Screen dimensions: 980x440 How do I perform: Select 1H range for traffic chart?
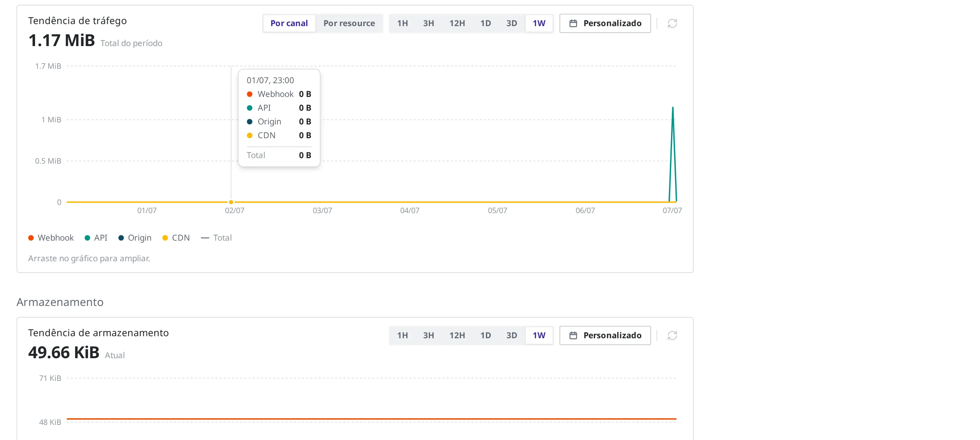click(402, 24)
